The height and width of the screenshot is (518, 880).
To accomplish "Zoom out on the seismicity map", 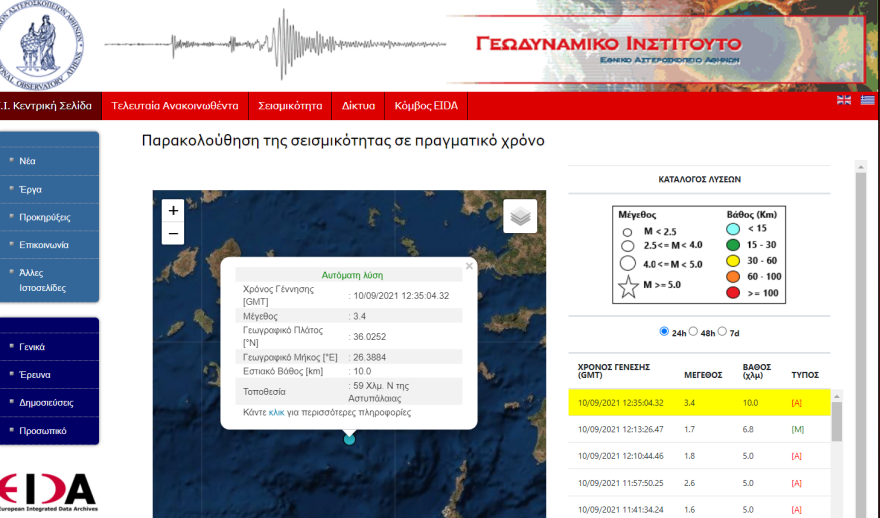I will coord(173,233).
